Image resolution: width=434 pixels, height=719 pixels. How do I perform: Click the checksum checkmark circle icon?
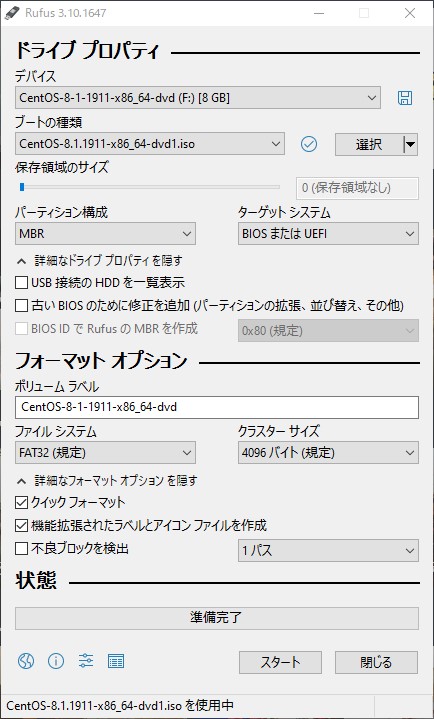click(309, 144)
